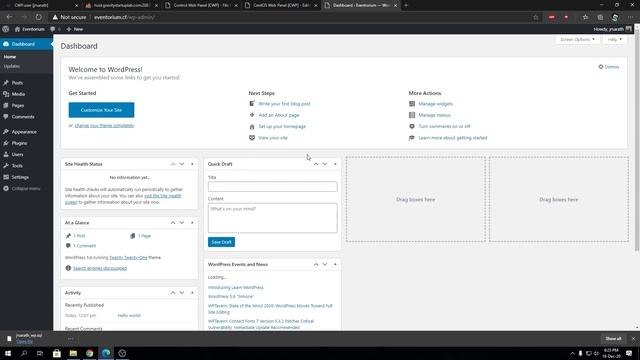
Task: Open the WordPress logo menu in admin bar
Action: [x=6, y=29]
